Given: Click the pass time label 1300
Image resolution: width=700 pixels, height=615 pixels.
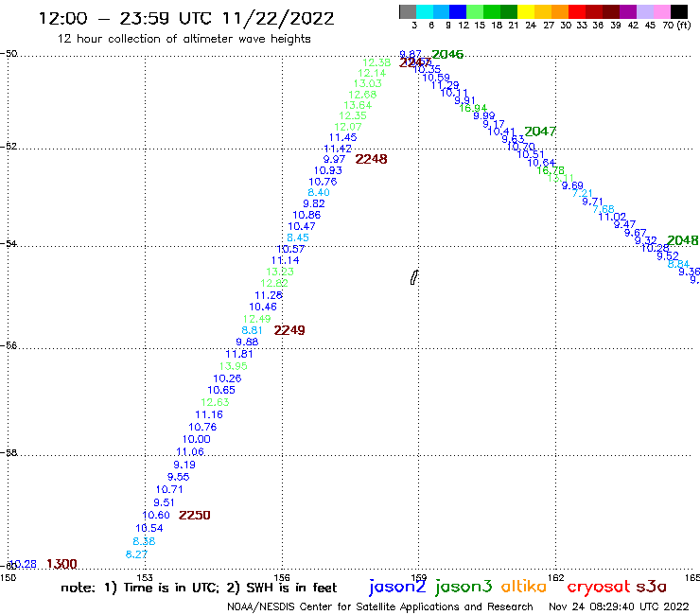Looking at the screenshot, I should coord(61,564).
